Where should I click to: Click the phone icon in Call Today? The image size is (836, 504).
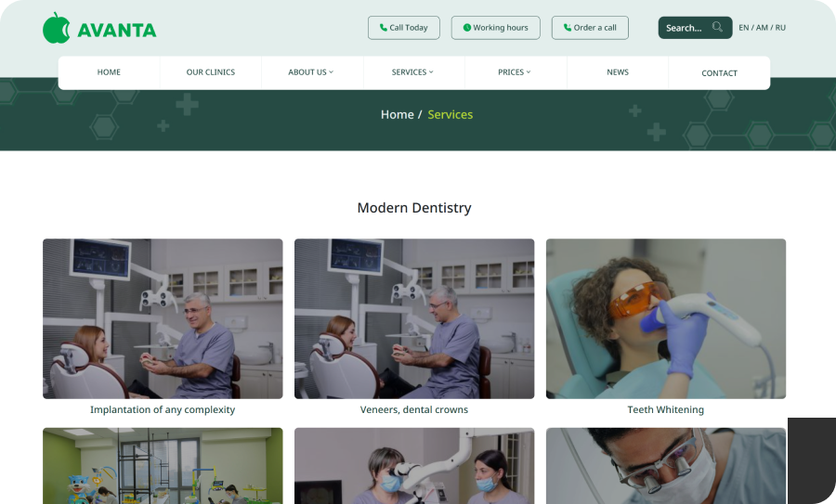(384, 28)
